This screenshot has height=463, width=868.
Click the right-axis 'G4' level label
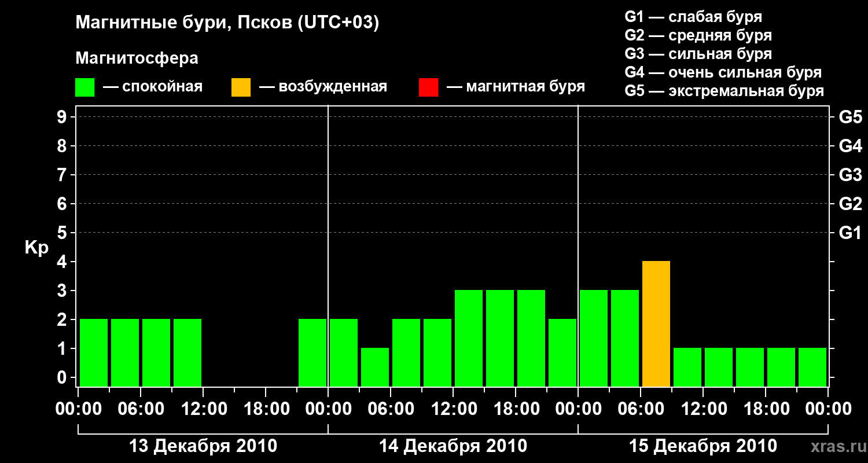coord(851,146)
